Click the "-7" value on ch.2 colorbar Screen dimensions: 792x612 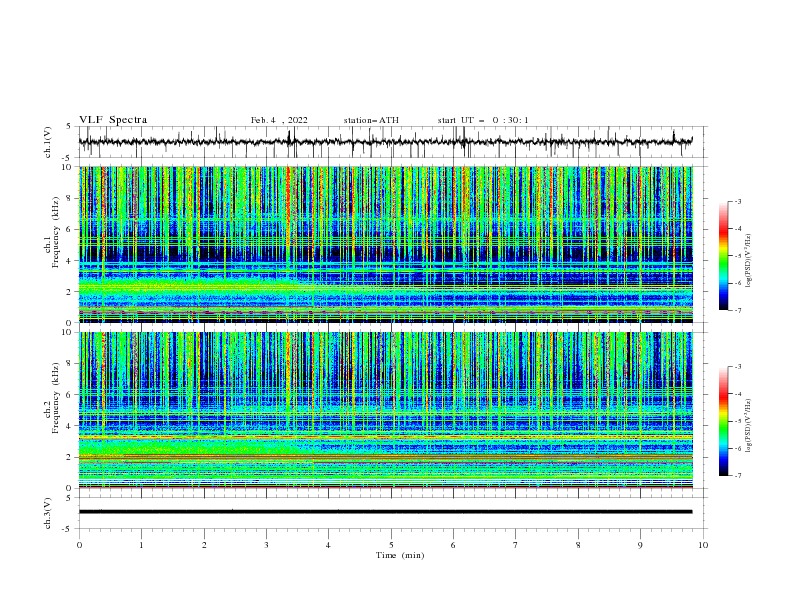[737, 475]
